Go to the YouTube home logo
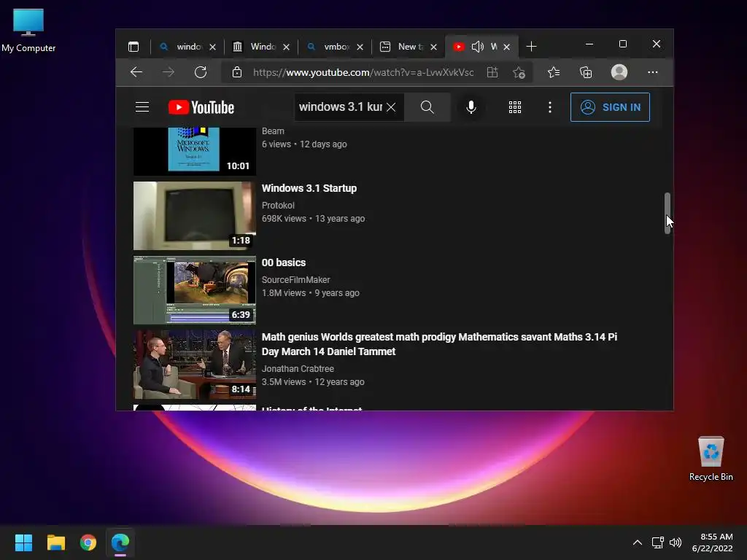Image resolution: width=747 pixels, height=560 pixels. [201, 107]
